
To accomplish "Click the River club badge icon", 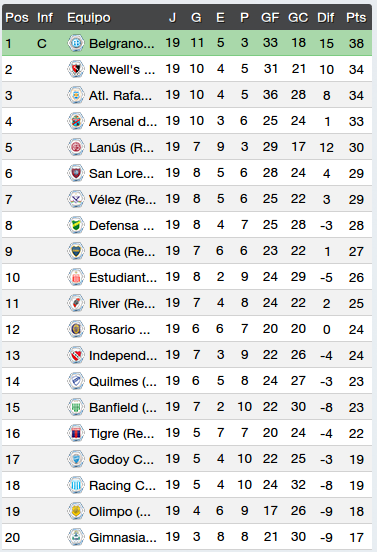I will 76,303.
